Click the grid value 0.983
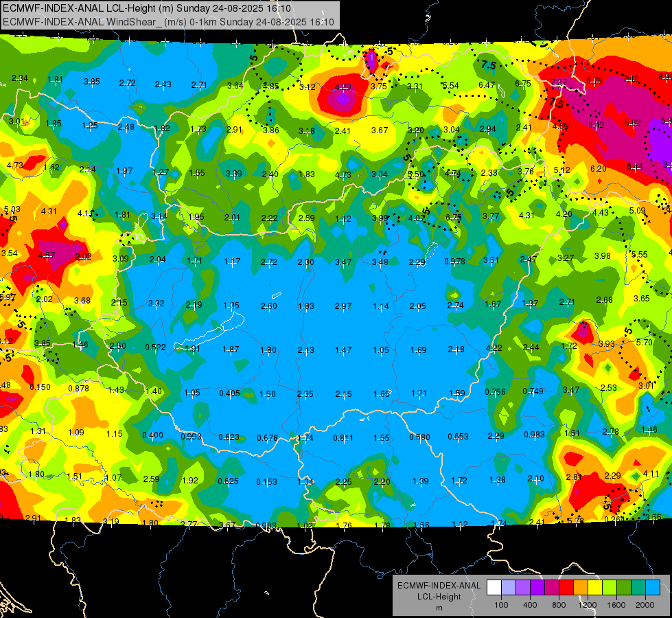 pos(535,435)
